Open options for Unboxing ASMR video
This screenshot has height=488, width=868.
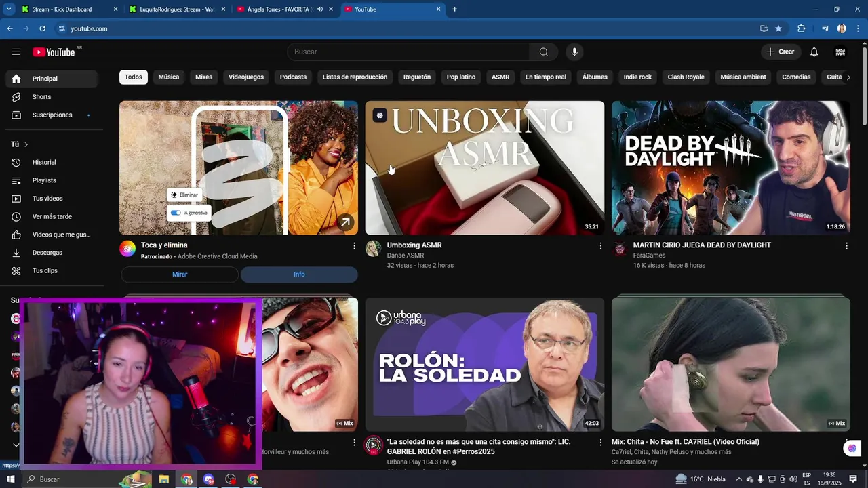click(x=600, y=246)
